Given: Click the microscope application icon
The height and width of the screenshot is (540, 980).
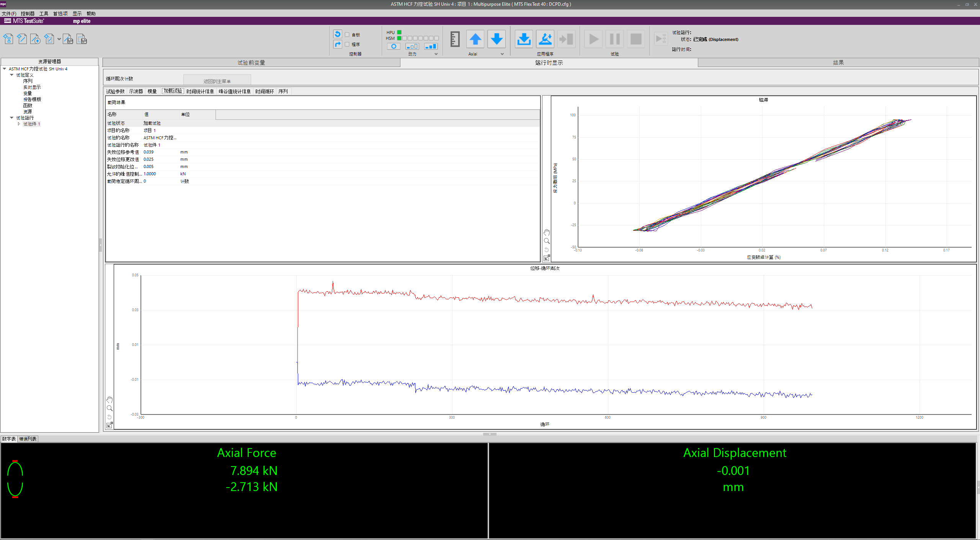Looking at the screenshot, I should pyautogui.click(x=545, y=39).
